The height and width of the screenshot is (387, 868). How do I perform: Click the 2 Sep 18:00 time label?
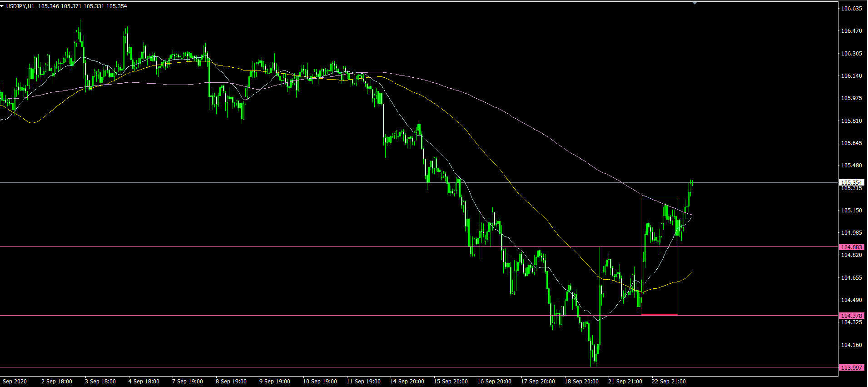pyautogui.click(x=56, y=382)
